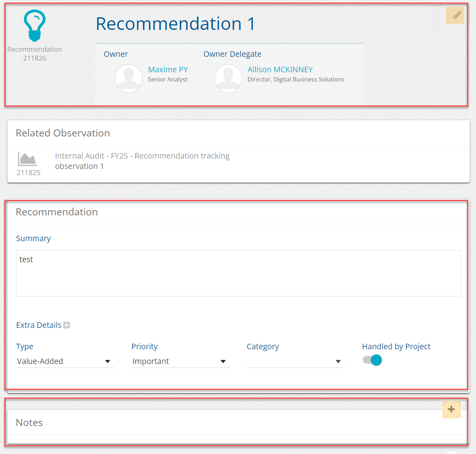Open the empty Category dropdown

click(296, 361)
